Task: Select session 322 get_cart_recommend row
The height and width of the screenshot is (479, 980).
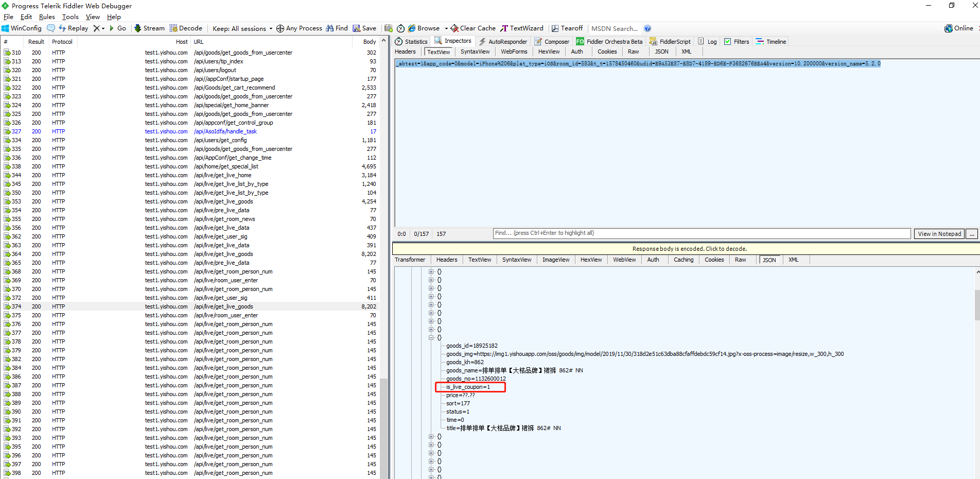Action: (190, 88)
